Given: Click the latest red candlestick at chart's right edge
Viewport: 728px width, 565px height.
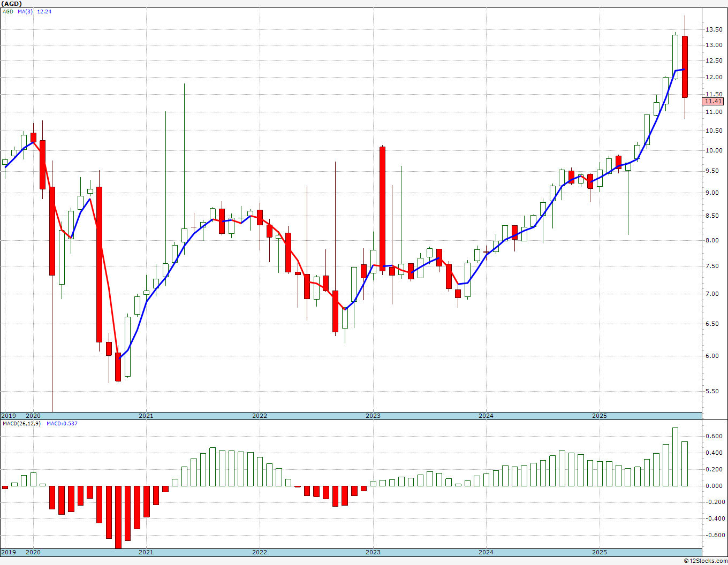Looking at the screenshot, I should click(685, 67).
